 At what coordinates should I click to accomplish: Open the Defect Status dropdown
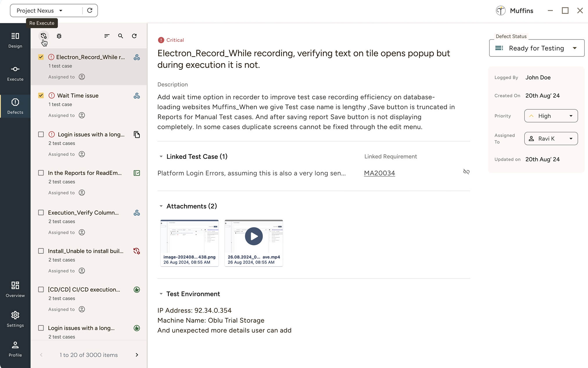pos(536,48)
